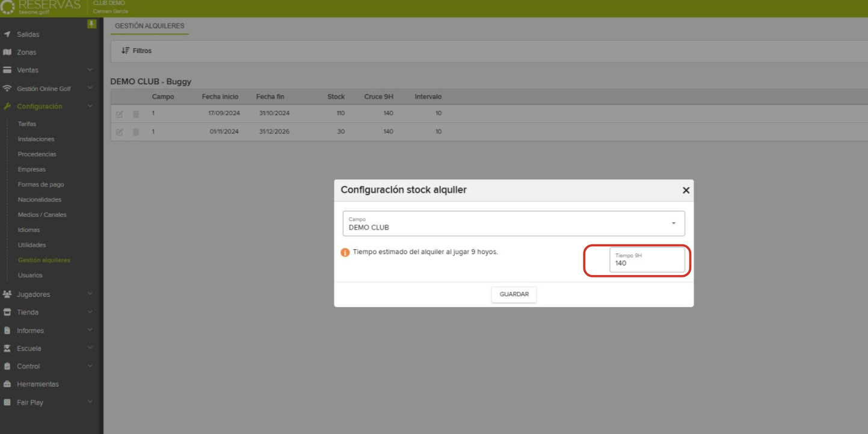Open the Tarifas submenu item
The height and width of the screenshot is (434, 868).
[27, 124]
